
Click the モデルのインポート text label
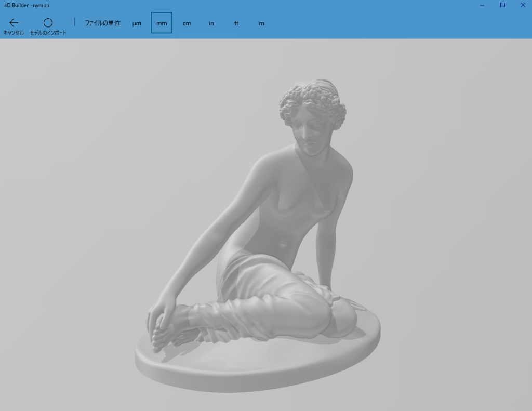[x=48, y=33]
